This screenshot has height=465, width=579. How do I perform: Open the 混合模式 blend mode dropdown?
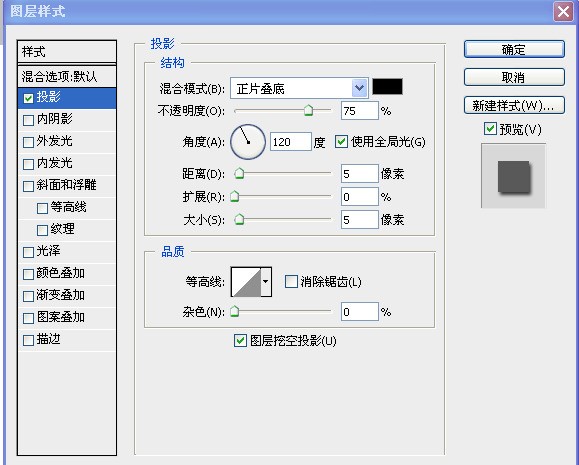coord(299,88)
